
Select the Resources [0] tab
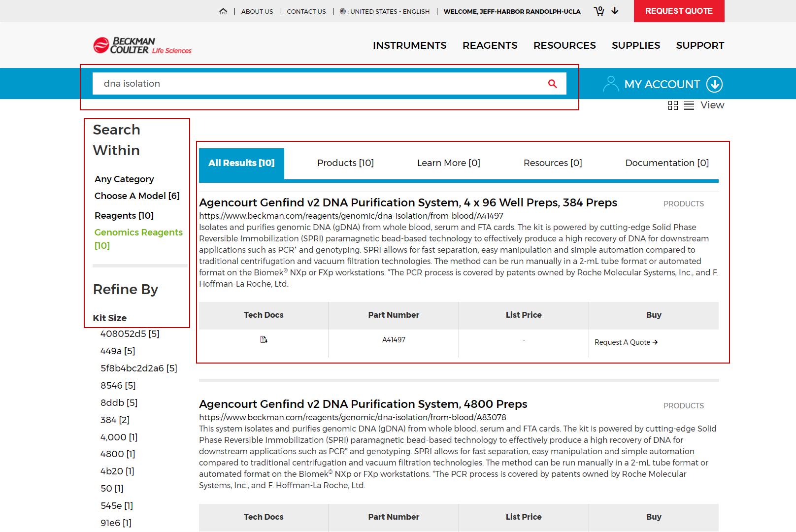coord(553,163)
